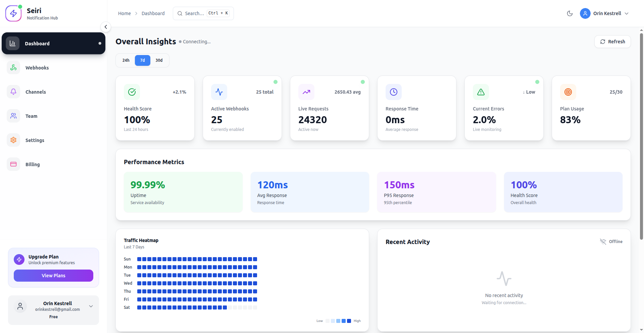
Task: Open the Billing card icon
Action: point(13,164)
